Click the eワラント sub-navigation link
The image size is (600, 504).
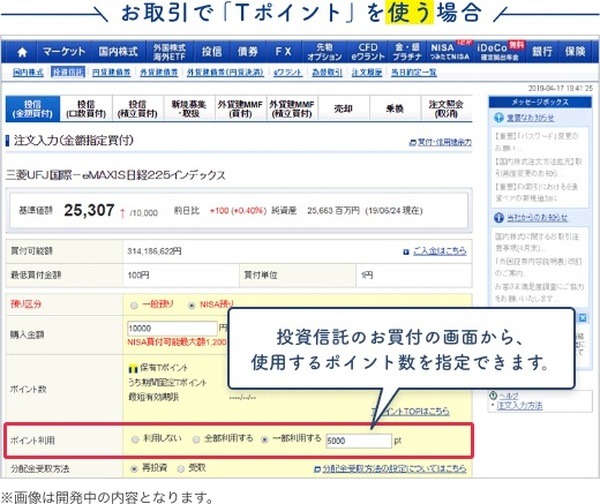[288, 72]
